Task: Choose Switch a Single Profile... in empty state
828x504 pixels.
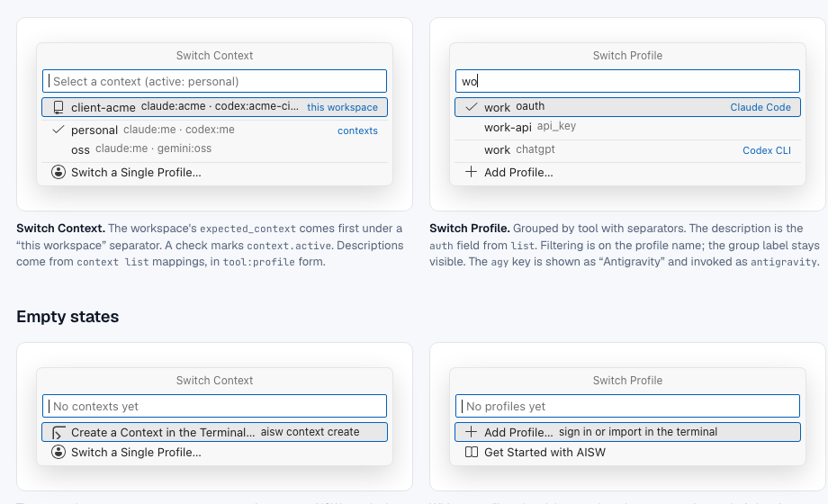Action: coord(214,452)
